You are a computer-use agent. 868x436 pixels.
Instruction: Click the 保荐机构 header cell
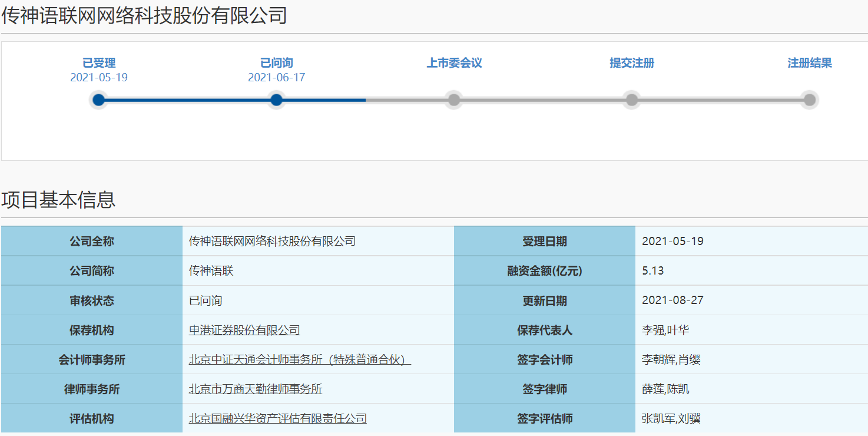pyautogui.click(x=92, y=330)
